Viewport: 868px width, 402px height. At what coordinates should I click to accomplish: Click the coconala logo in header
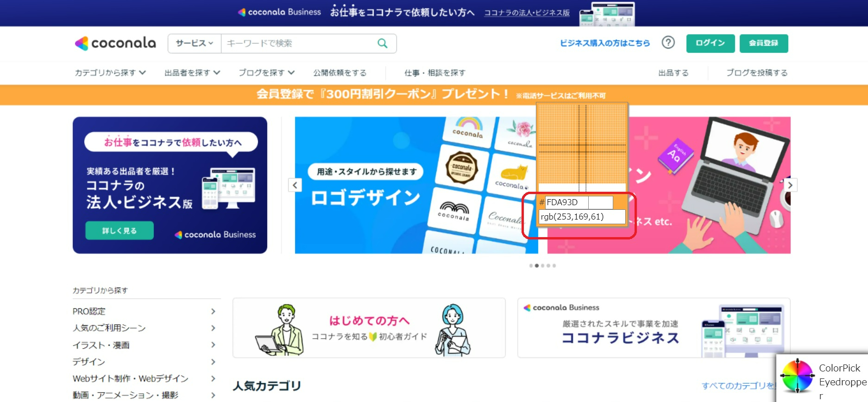[115, 43]
